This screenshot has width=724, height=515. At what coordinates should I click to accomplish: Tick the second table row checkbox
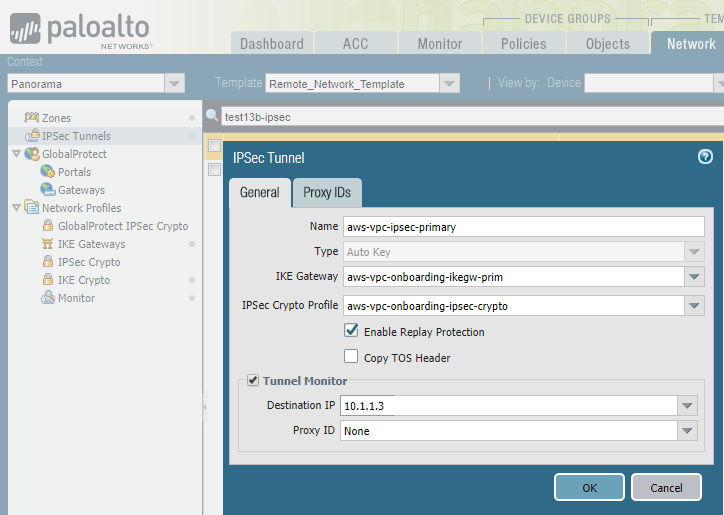(x=214, y=170)
